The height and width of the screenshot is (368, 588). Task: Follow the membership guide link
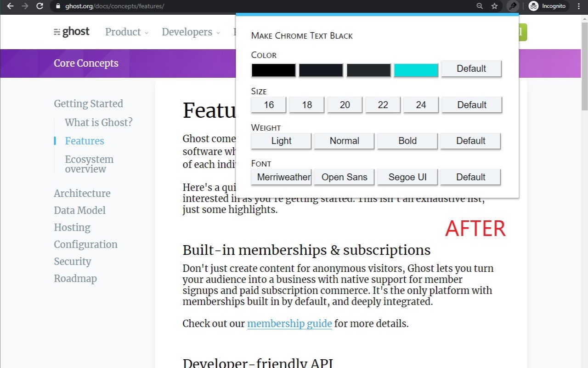coord(289,324)
